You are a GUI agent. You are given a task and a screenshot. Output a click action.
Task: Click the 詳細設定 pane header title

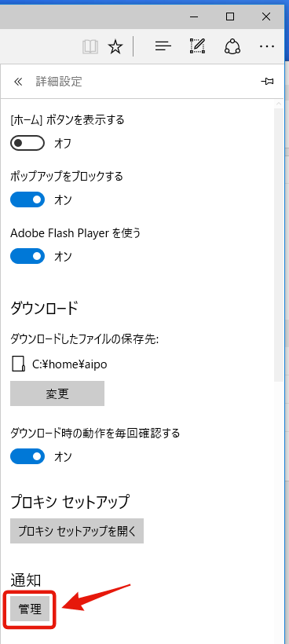tap(59, 82)
